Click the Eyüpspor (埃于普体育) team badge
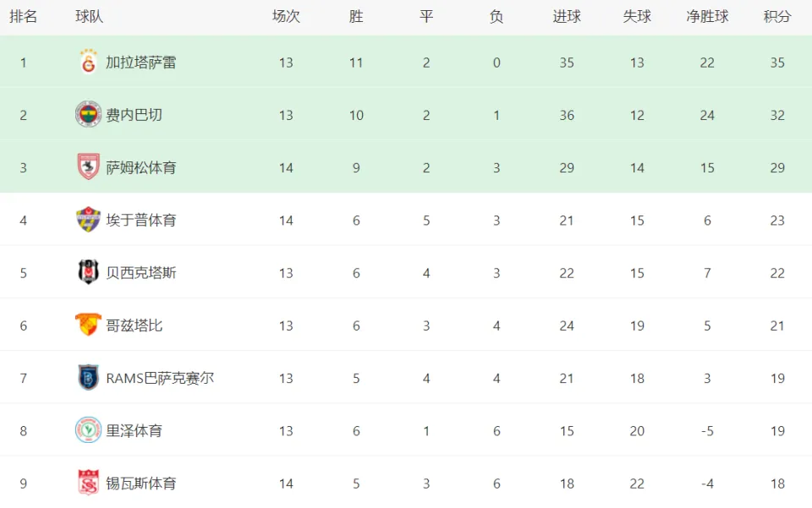Screen dimensions: 812x508 point(88,220)
